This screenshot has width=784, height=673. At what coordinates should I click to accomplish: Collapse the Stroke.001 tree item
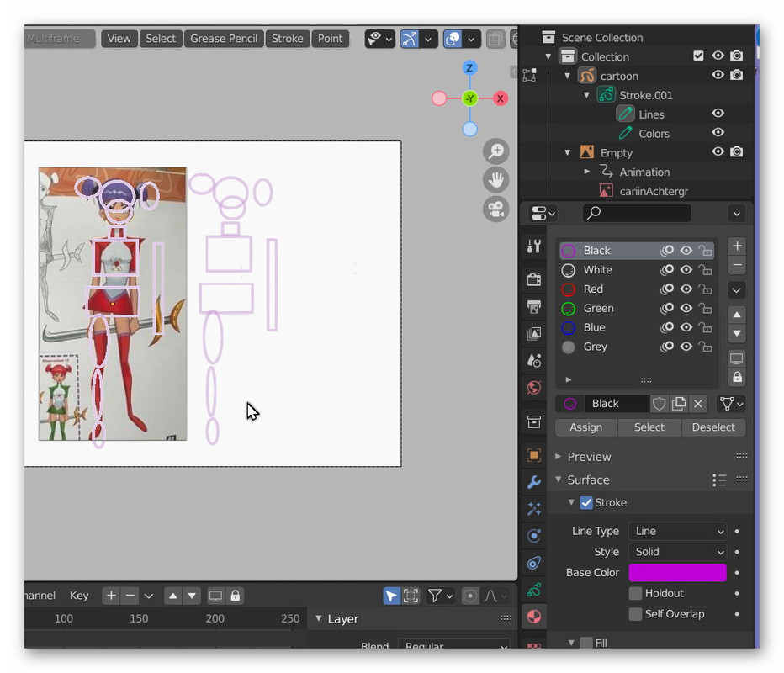click(586, 95)
